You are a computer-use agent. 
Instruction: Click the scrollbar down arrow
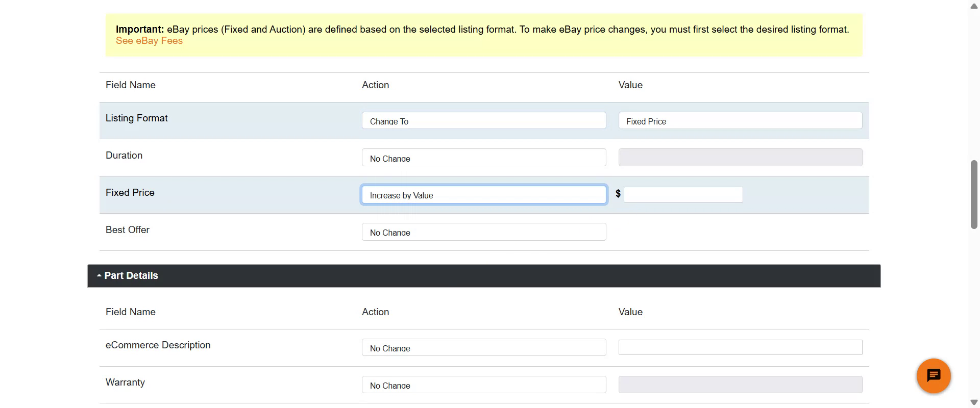coord(974,402)
